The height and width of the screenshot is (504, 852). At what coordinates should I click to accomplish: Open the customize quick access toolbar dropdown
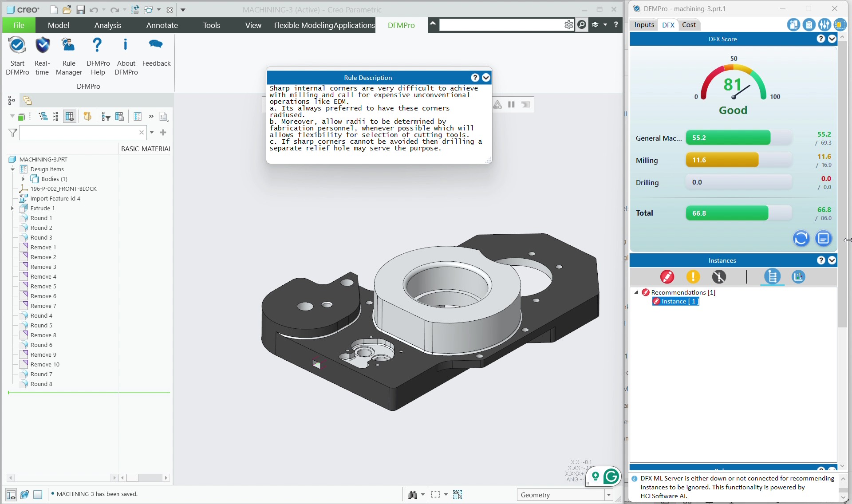click(x=183, y=10)
